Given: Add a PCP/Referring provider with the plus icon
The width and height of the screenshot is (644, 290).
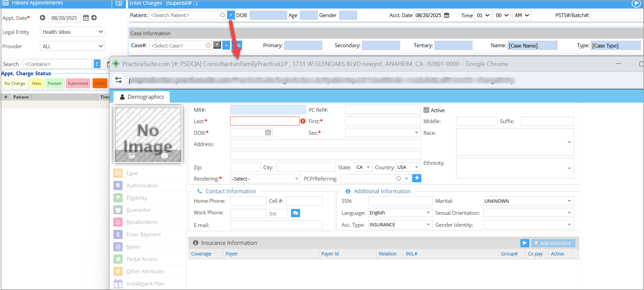Looking at the screenshot, I should (417, 178).
